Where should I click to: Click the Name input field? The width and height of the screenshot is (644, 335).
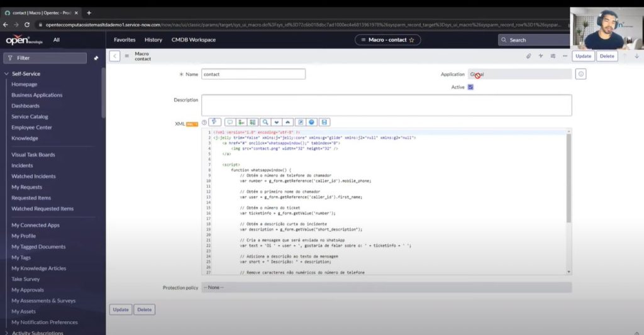[x=253, y=74]
